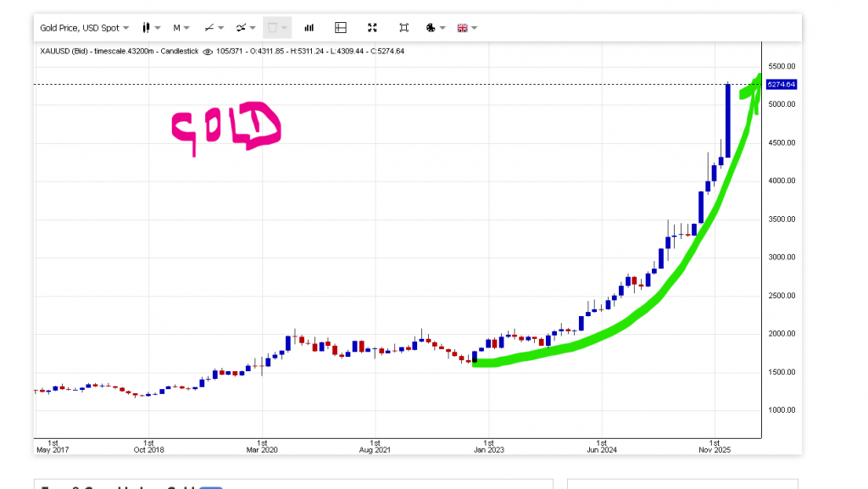The image size is (868, 489).
Task: Open the Gold Price, USD Spot symbol dropdown
Action: click(84, 28)
